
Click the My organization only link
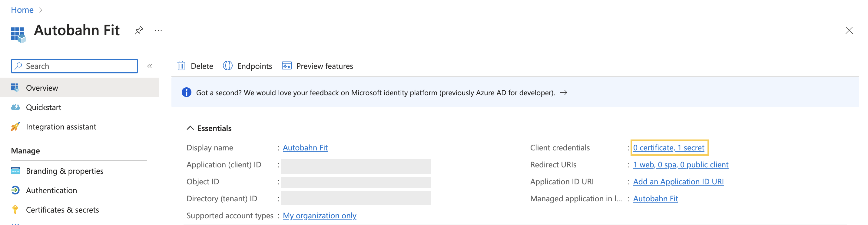pyautogui.click(x=320, y=216)
